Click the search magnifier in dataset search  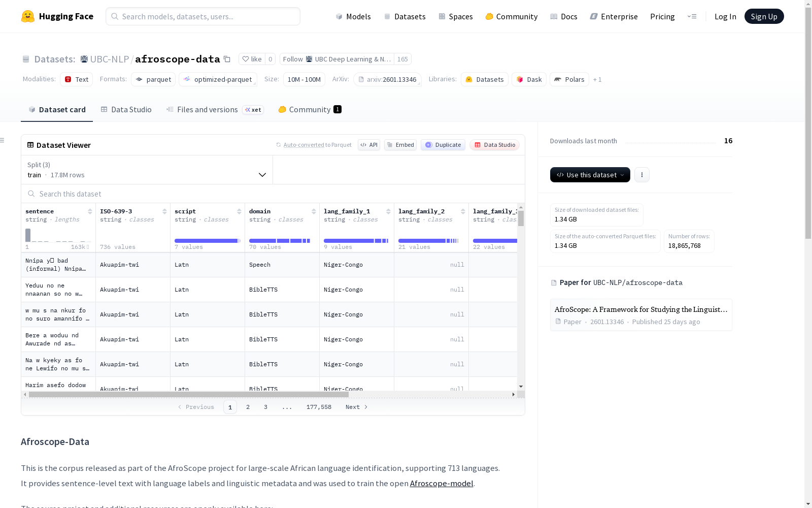point(31,194)
